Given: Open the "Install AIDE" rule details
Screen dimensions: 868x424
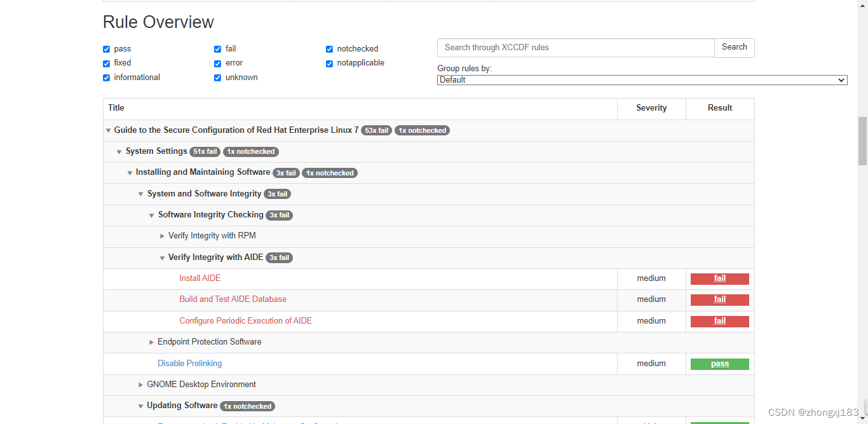Looking at the screenshot, I should point(200,278).
